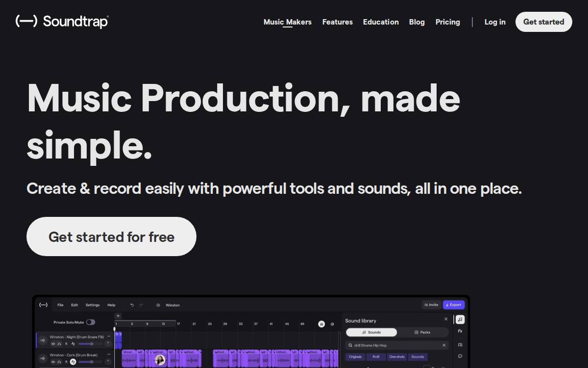Screen dimensions: 588x368
Task: Open the File menu in the studio
Action: pos(60,305)
